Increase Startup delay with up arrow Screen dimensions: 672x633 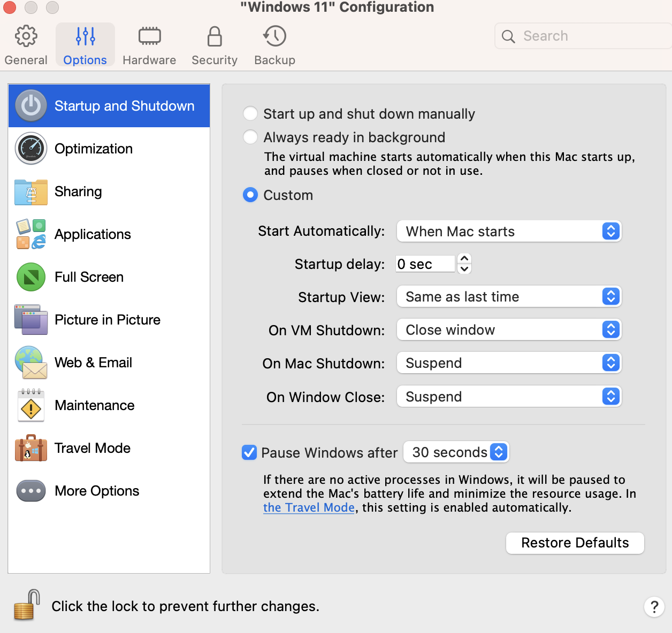point(464,258)
